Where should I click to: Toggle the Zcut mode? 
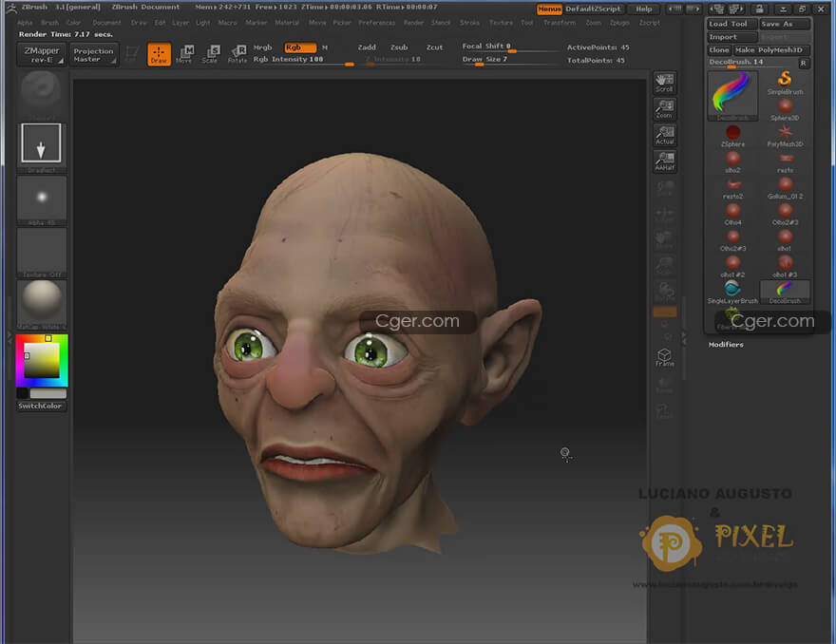click(x=434, y=47)
